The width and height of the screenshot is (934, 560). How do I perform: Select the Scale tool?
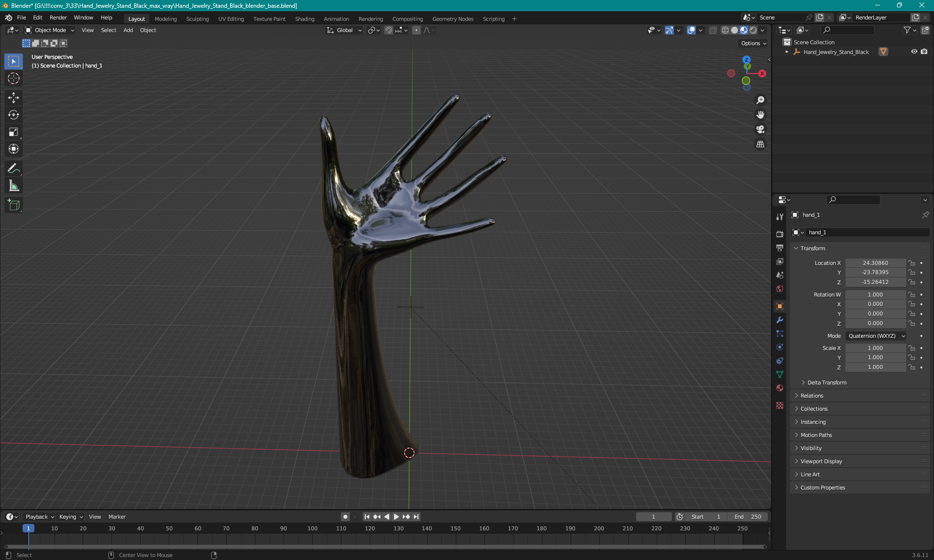pos(14,132)
